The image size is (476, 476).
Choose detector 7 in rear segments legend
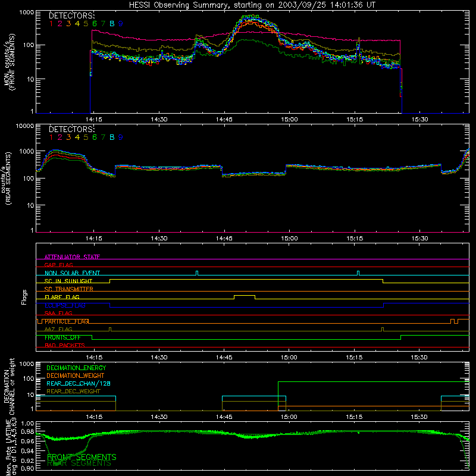click(x=103, y=137)
